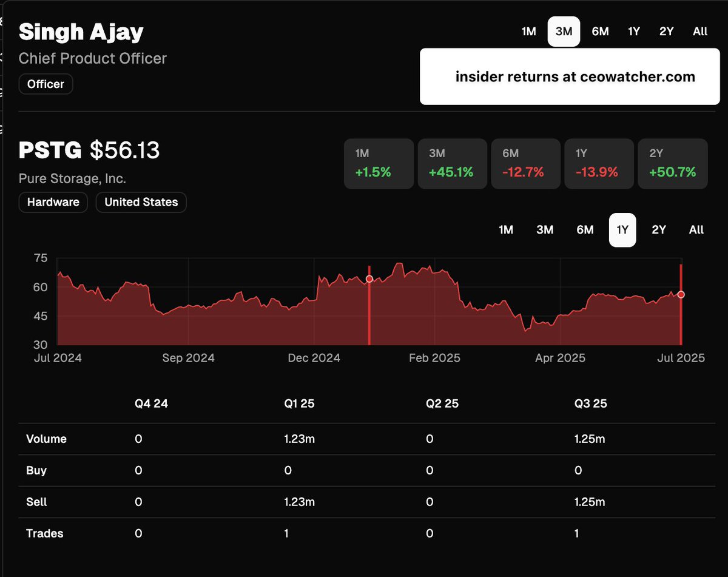Click the Q1 25 Trades value 1

[x=287, y=533]
